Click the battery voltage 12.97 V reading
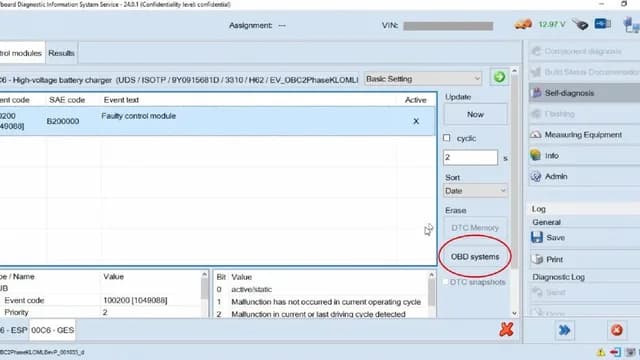 (x=551, y=24)
